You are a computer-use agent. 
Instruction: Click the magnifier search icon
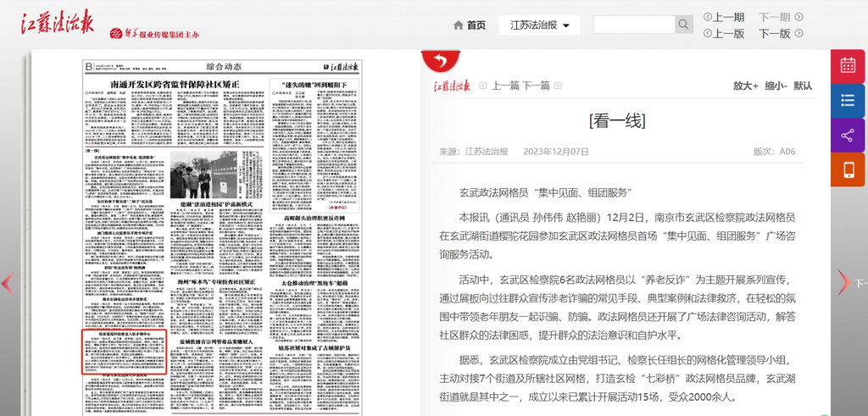(683, 25)
